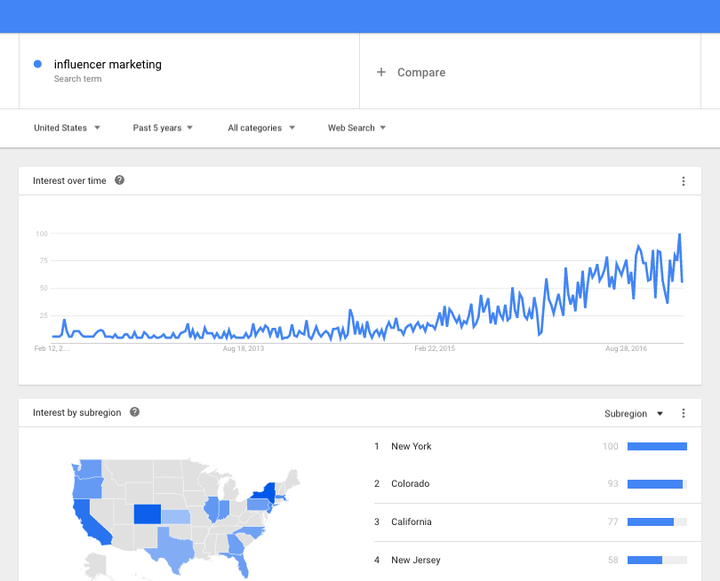The height and width of the screenshot is (581, 720).
Task: Open the Interest by subregion options menu
Action: pos(684,413)
